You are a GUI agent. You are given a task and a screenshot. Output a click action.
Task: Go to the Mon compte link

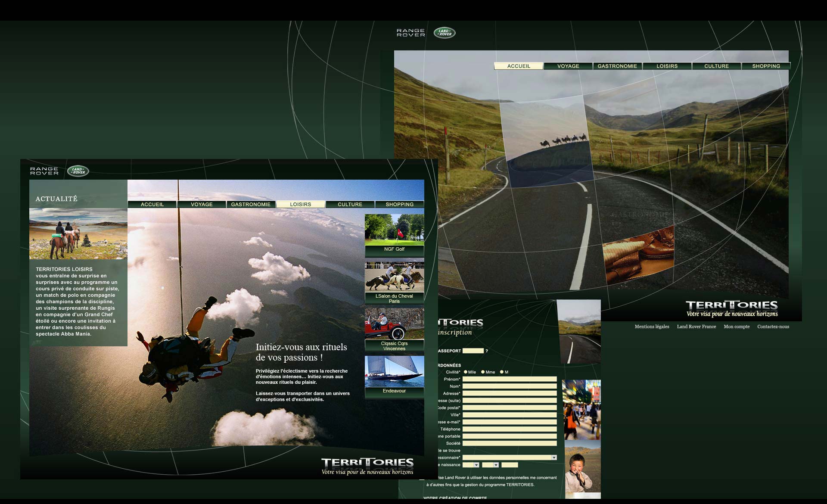(737, 327)
